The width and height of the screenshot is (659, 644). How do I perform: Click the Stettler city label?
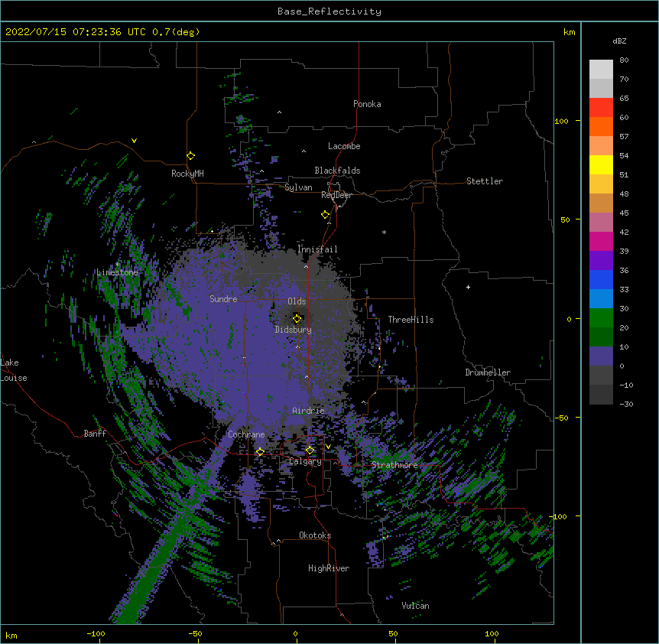485,181
